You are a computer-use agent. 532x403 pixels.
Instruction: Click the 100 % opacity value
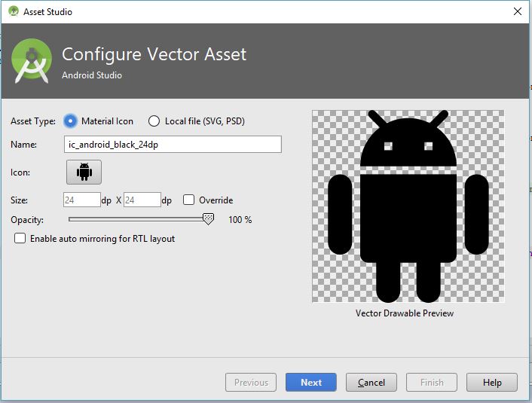click(240, 220)
